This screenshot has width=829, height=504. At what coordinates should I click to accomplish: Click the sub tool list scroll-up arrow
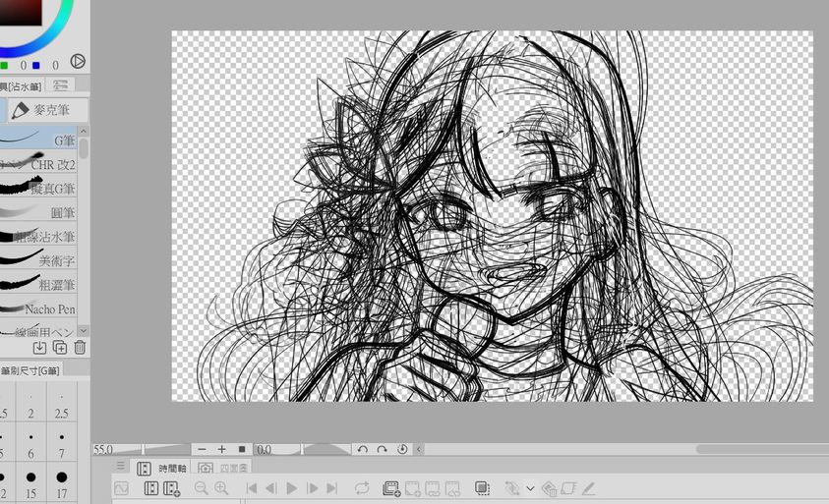point(83,131)
